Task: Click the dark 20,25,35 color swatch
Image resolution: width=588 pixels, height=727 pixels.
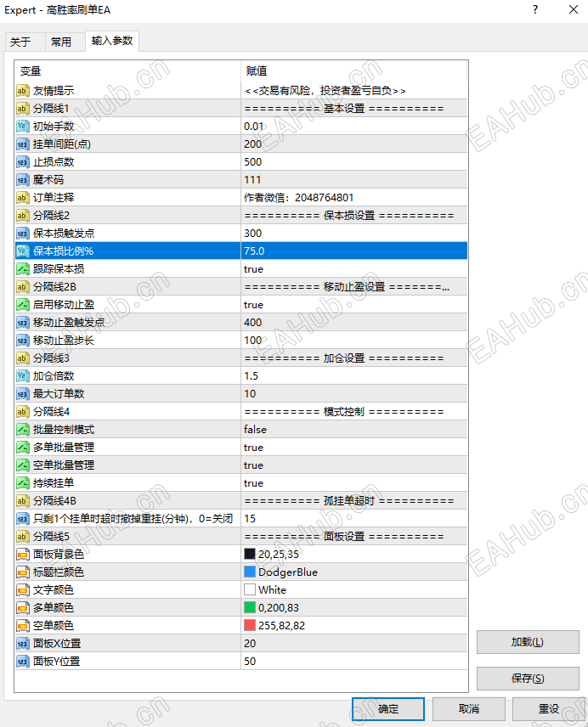Action: pyautogui.click(x=250, y=554)
